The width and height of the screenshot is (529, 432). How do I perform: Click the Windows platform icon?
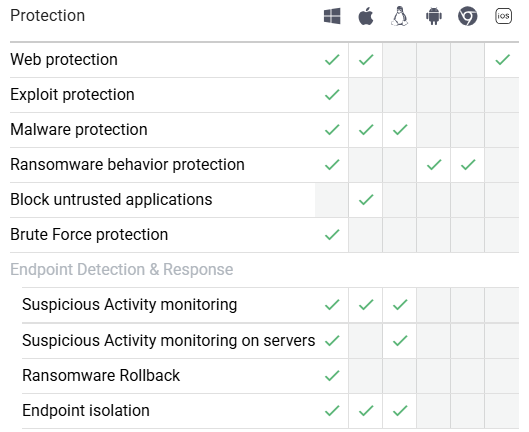point(332,16)
